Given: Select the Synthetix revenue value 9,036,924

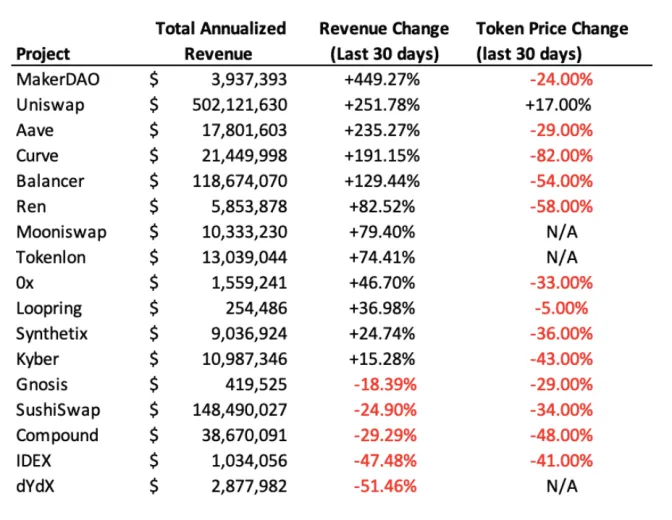Looking at the screenshot, I should pyautogui.click(x=250, y=333).
